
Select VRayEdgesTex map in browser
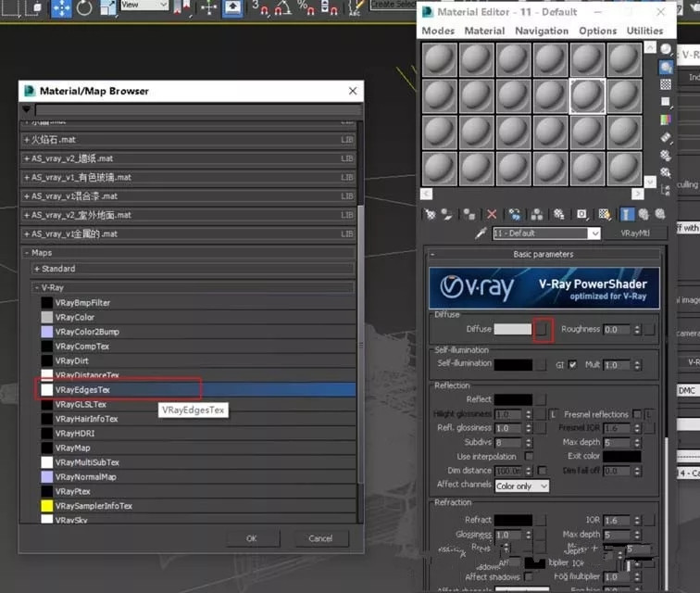point(198,390)
